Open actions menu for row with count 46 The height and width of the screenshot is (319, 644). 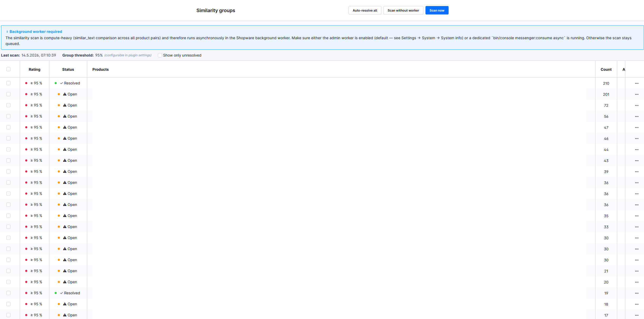tap(637, 139)
